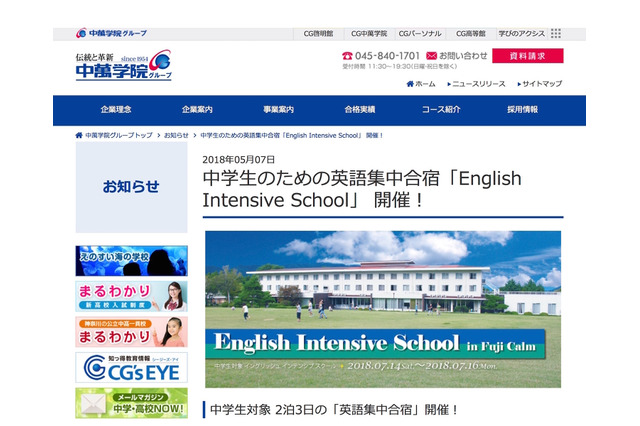Click the envelope icon for お問い合わせ
The width and height of the screenshot is (640, 426).
pos(431,55)
